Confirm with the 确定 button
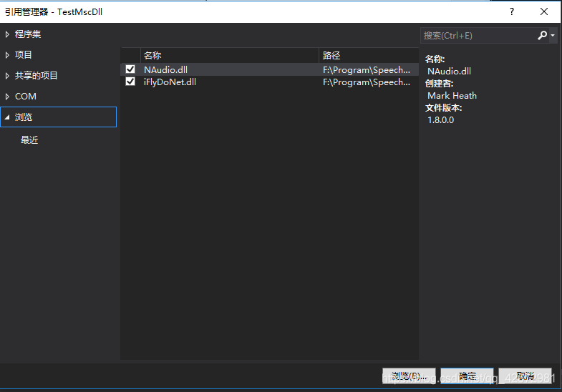 [467, 376]
